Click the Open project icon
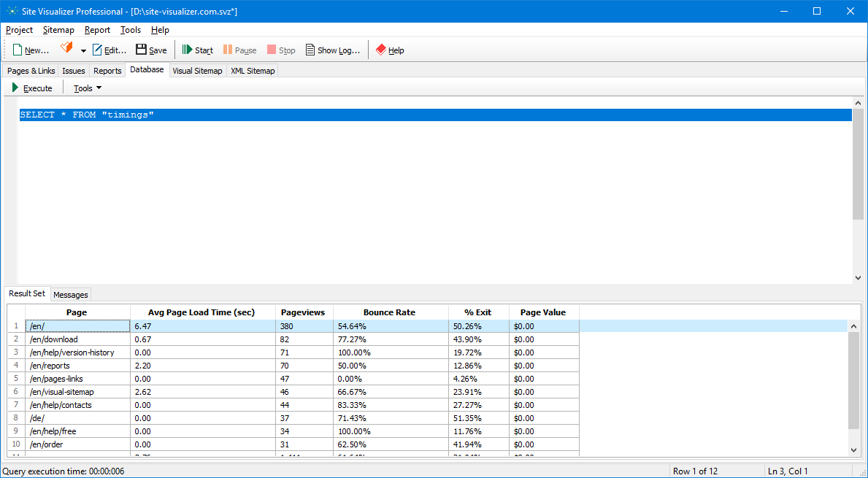The width and height of the screenshot is (868, 478). (x=66, y=49)
